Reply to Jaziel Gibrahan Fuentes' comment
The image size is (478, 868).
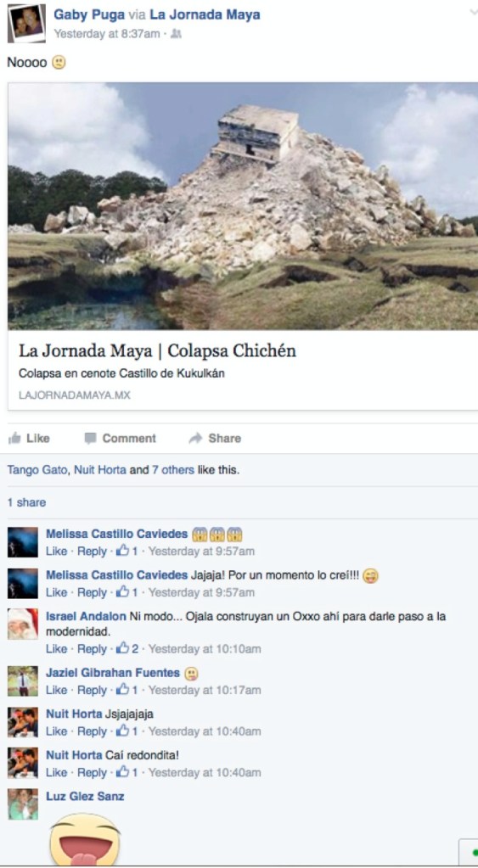click(92, 690)
